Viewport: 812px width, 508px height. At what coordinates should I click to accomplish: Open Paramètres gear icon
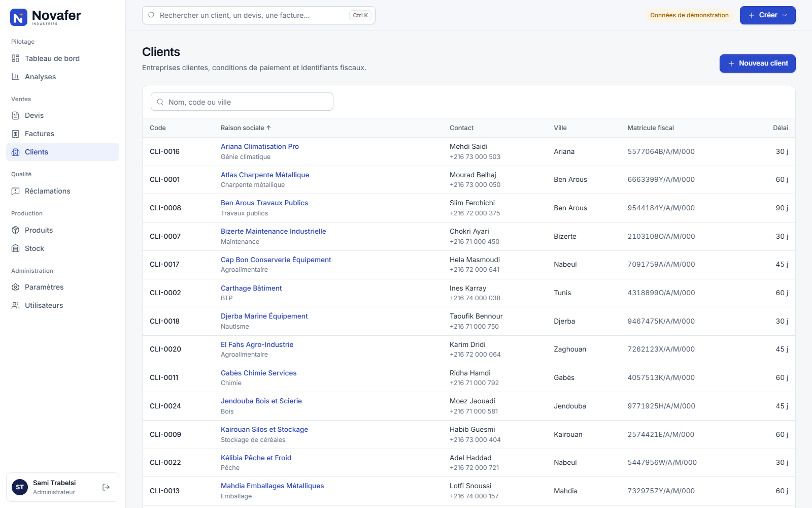[x=16, y=287]
